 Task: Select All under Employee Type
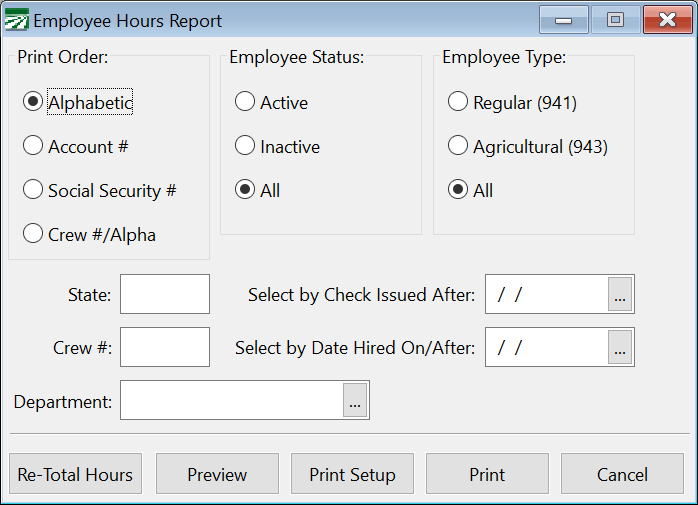point(458,190)
